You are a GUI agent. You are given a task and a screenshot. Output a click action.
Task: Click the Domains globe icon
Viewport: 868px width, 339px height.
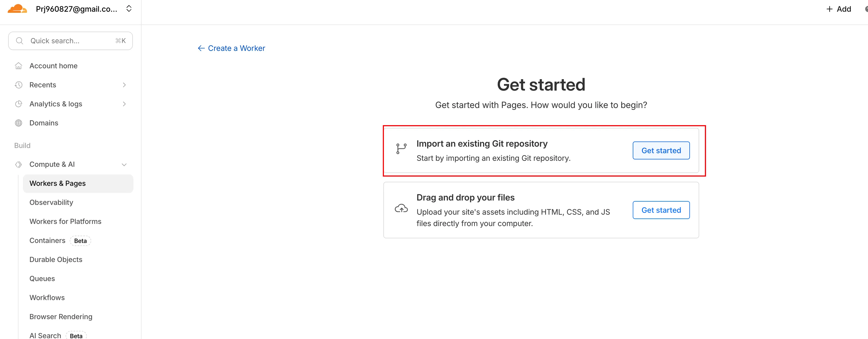click(19, 123)
